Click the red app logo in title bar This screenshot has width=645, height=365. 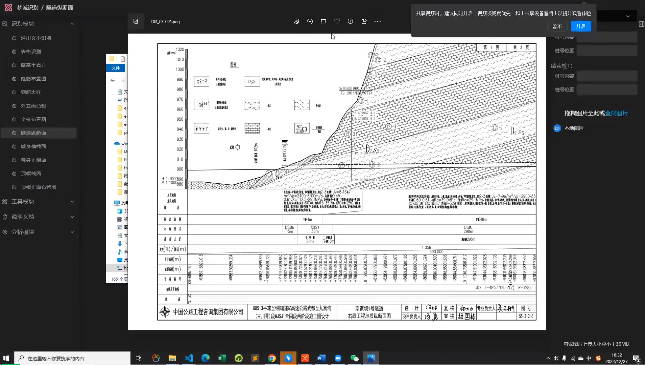click(x=8, y=7)
